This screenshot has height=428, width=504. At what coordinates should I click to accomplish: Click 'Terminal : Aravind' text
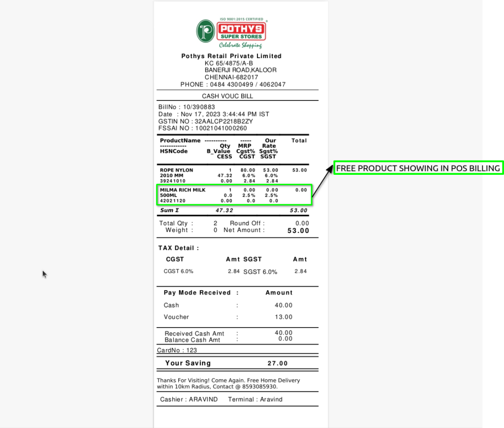click(x=255, y=399)
